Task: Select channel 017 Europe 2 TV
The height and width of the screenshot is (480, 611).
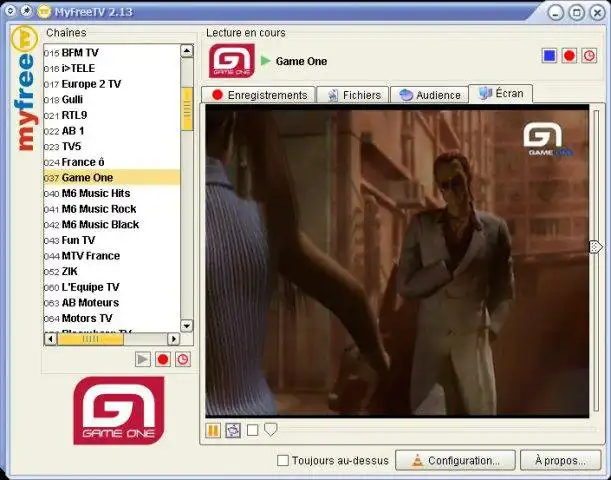Action: [111, 84]
